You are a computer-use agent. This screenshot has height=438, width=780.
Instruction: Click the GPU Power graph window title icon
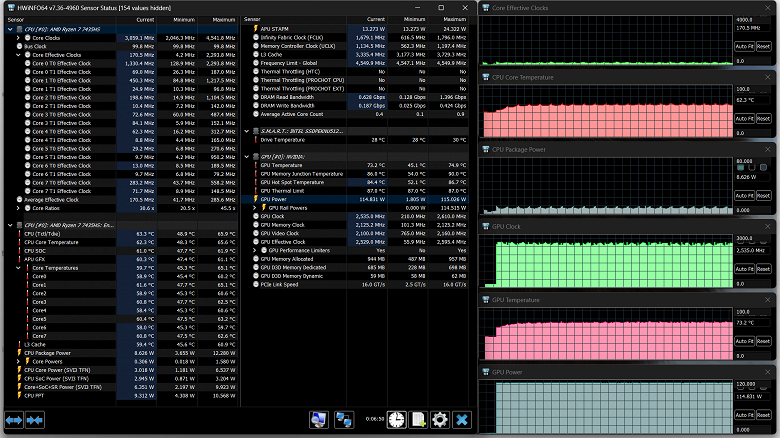[486, 372]
